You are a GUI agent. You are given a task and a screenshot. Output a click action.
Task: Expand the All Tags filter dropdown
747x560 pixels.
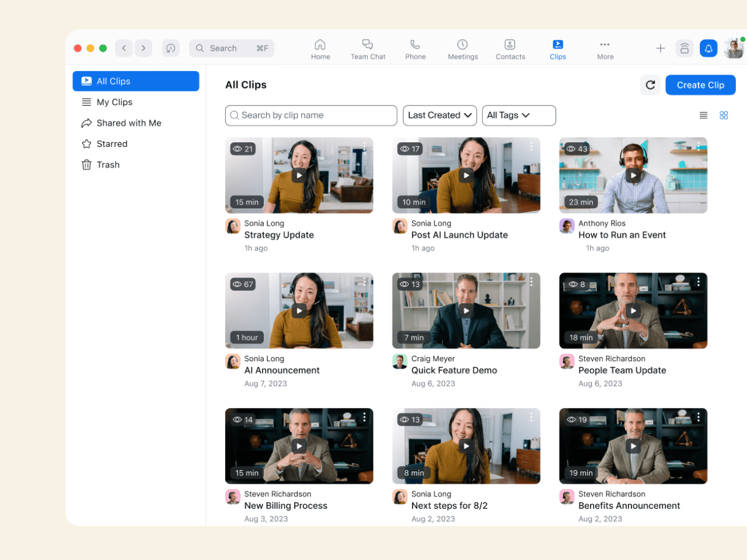click(x=518, y=116)
